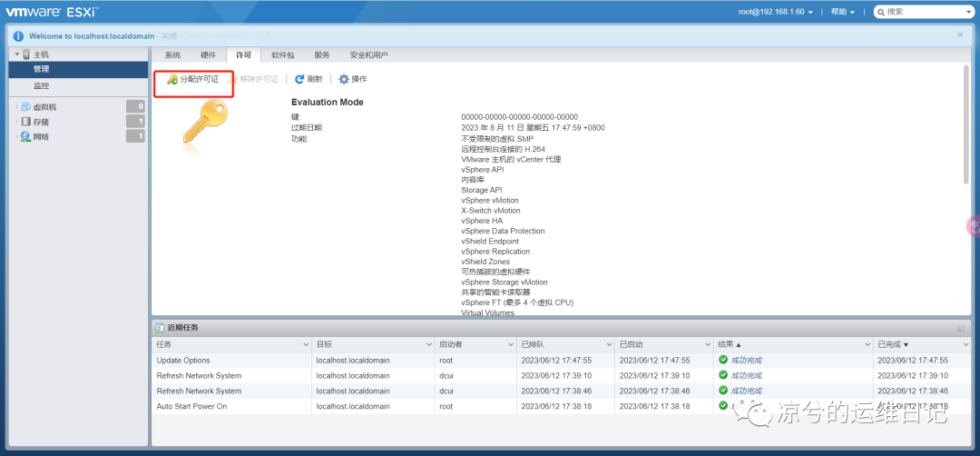Viewport: 980px width, 456px height.
Task: Switch to the 硬件 tab
Action: pyautogui.click(x=208, y=55)
